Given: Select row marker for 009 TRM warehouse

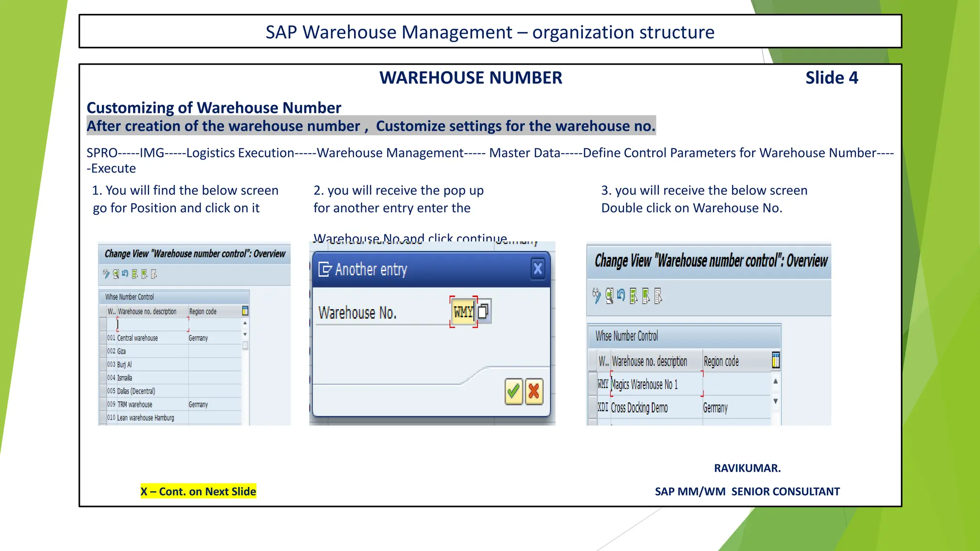Looking at the screenshot, I should pyautogui.click(x=103, y=404).
